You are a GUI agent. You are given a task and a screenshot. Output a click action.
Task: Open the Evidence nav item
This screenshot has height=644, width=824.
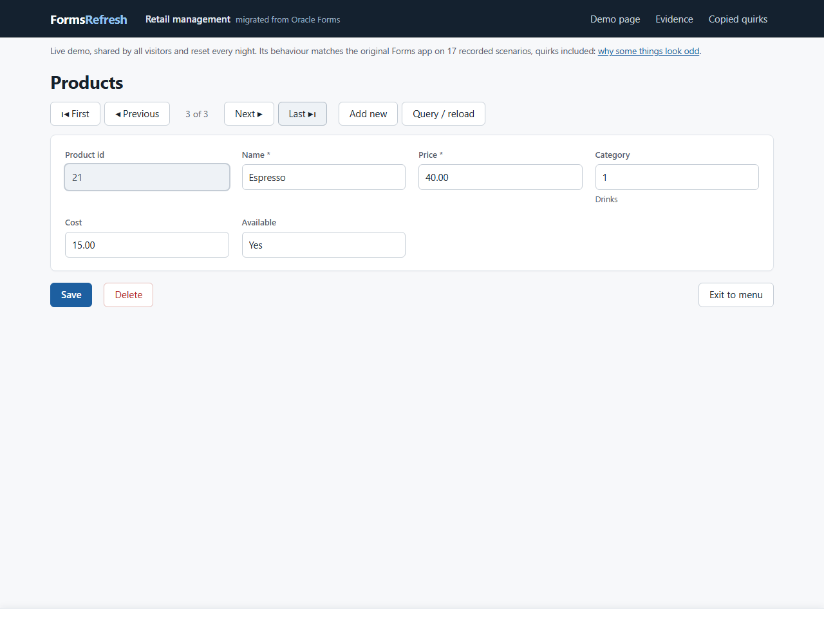tap(674, 19)
